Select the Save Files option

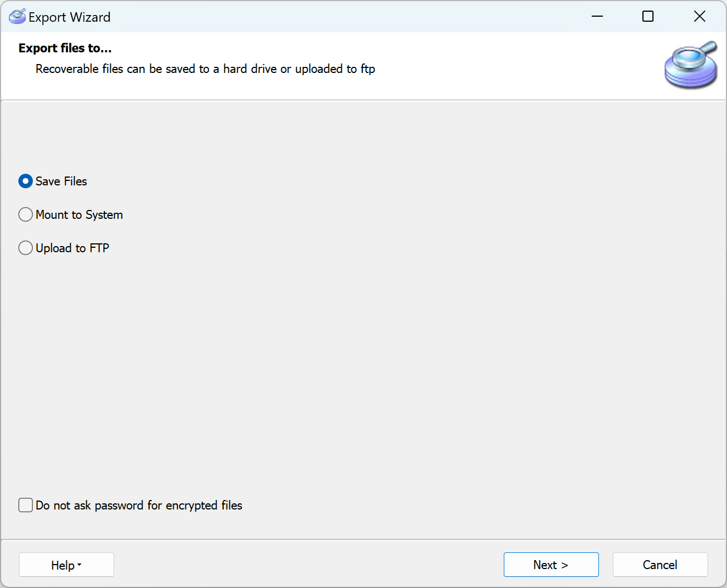(x=25, y=181)
